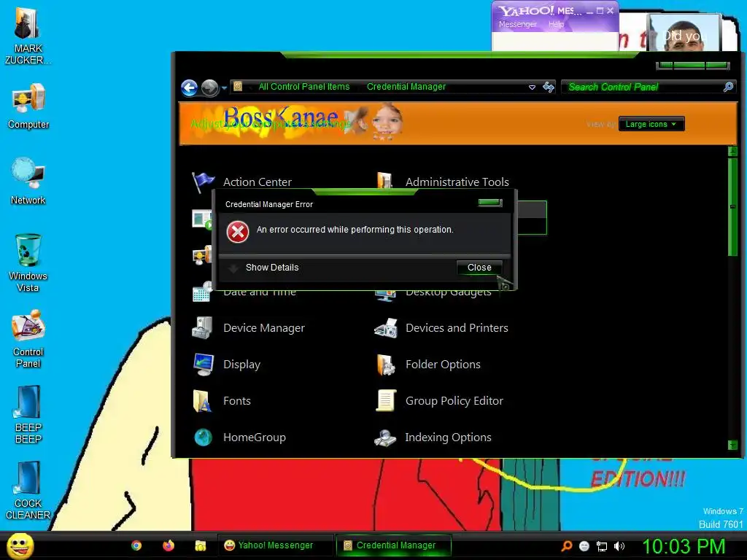Open the Device Manager icon
Image resolution: width=747 pixels, height=560 pixels.
click(x=203, y=327)
